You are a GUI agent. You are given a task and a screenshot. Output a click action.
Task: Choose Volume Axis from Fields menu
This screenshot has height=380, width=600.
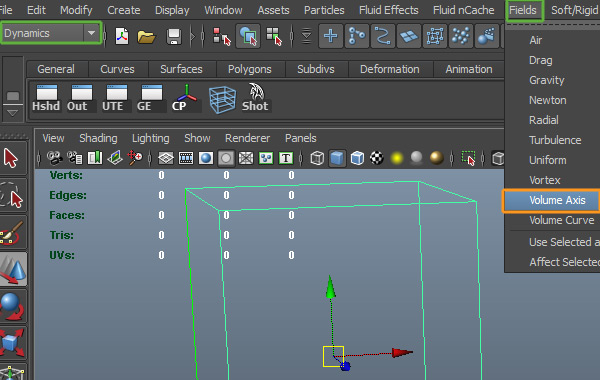coord(551,200)
